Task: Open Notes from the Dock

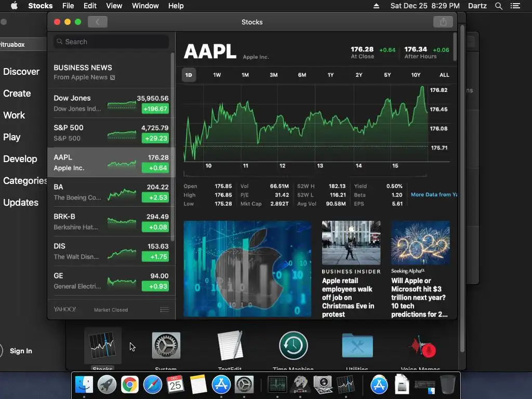Action: coord(198,385)
